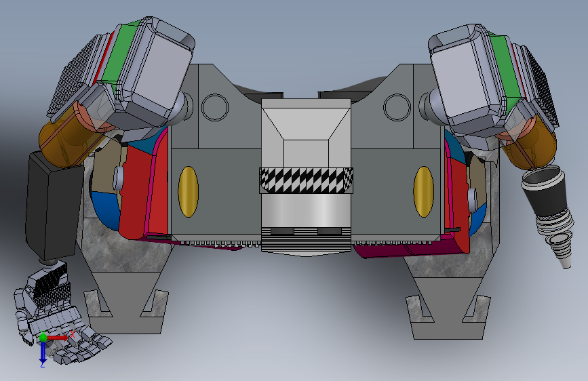Select the green band on left shoulder
The width and height of the screenshot is (588, 381).
pos(119,54)
